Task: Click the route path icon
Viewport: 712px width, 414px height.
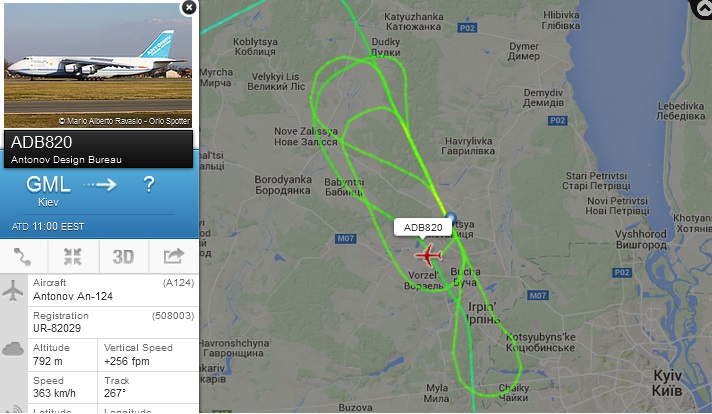Action: [x=23, y=256]
